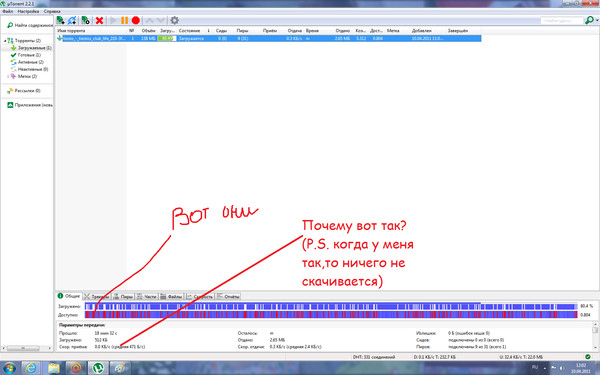Image resolution: width=600 pixels, height=375 pixels.
Task: Click the Create New Torrent icon
Action: click(x=86, y=20)
